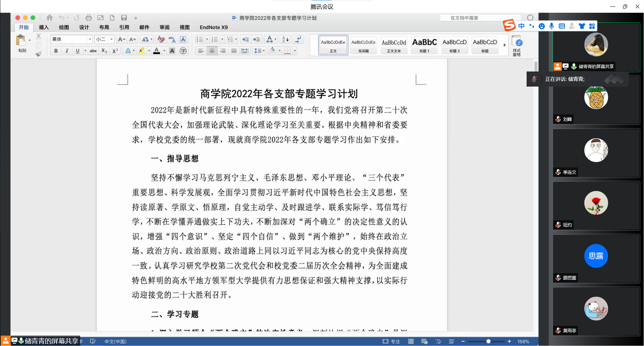Clear formatting with the eraser A icon
The width and height of the screenshot is (644, 346).
tap(161, 39)
